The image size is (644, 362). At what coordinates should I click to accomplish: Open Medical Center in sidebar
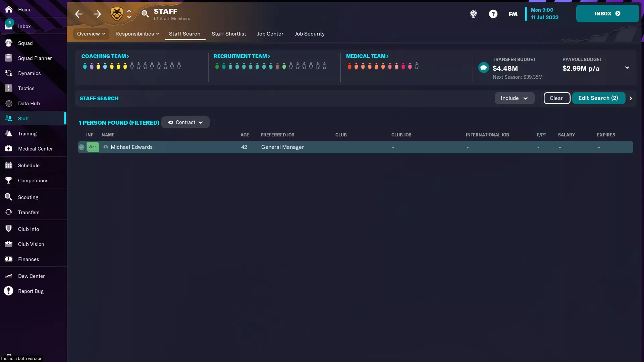[35, 149]
